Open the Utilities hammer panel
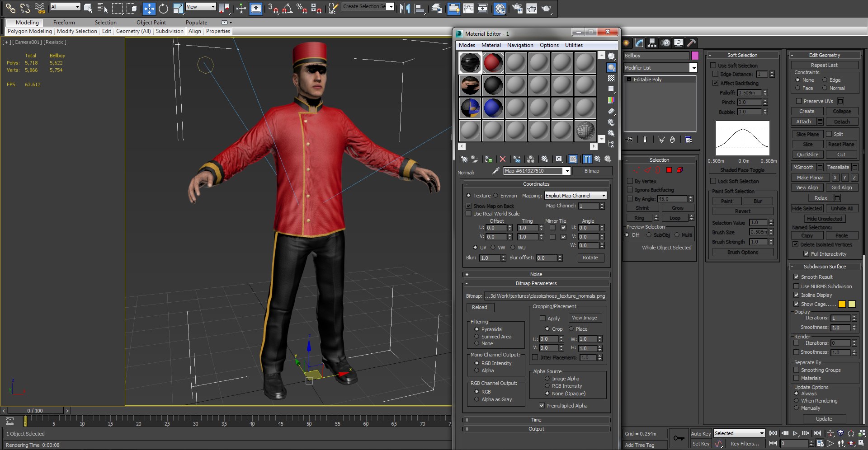The width and height of the screenshot is (868, 450). click(x=692, y=43)
